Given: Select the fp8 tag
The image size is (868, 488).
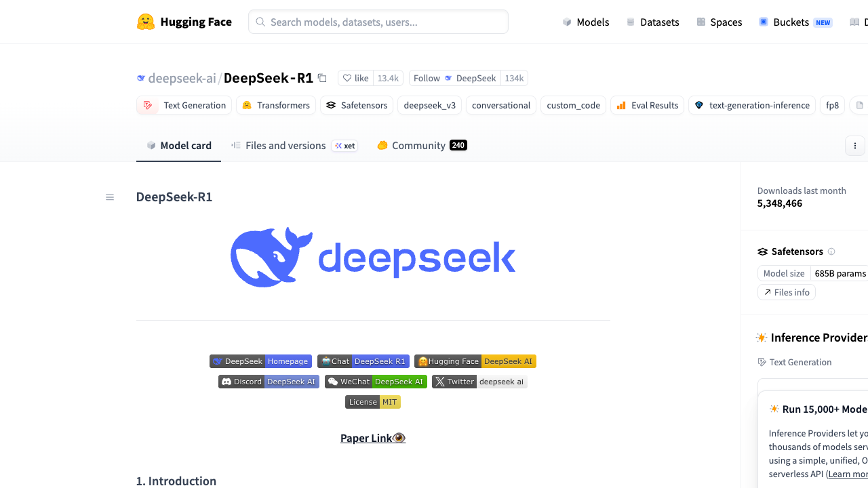Looking at the screenshot, I should pos(832,105).
